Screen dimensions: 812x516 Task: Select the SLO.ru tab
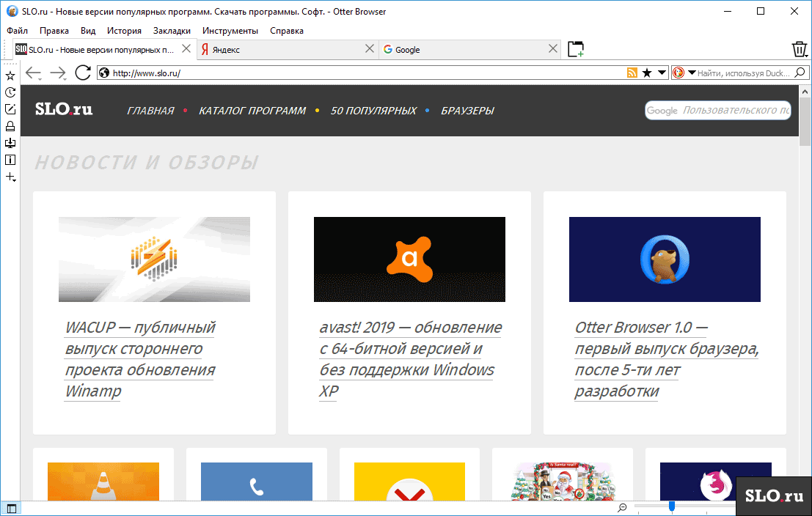[x=104, y=49]
